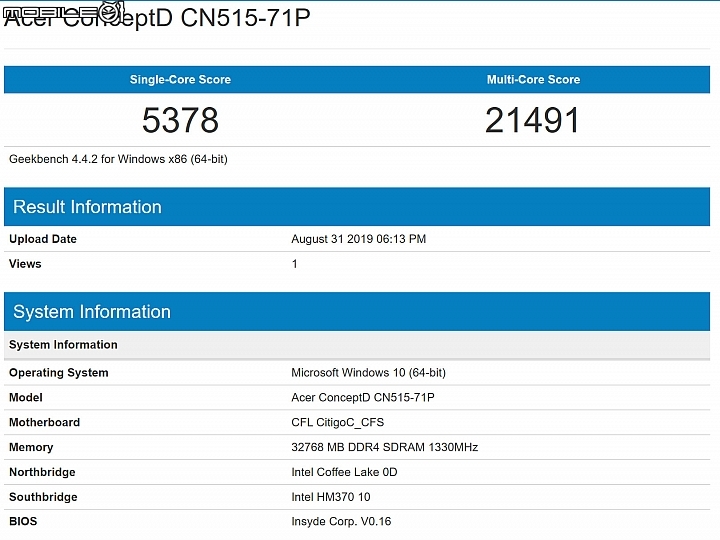Click the BIOS label
This screenshot has width=720, height=540.
tap(23, 521)
